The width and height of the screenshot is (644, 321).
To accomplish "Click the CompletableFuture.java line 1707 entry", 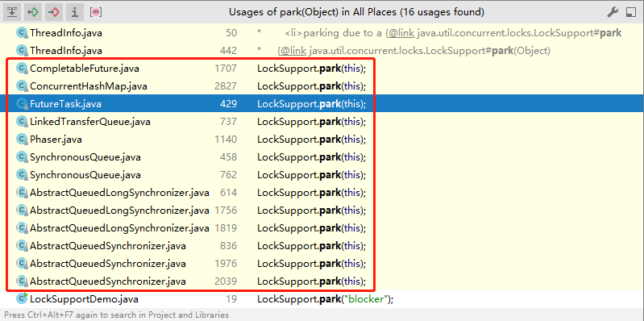I will (x=322, y=69).
